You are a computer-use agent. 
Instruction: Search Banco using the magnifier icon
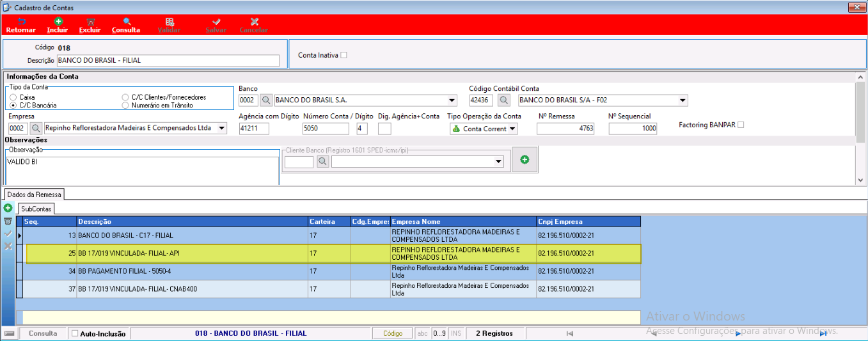tap(265, 100)
